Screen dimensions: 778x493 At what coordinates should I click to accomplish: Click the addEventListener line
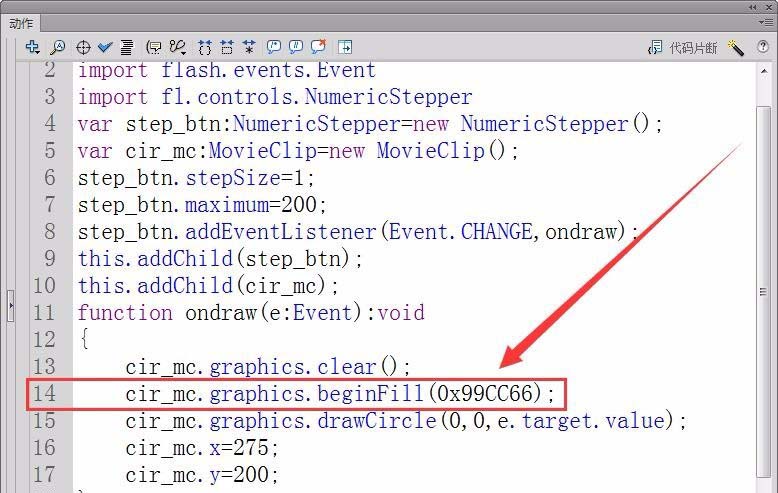tap(357, 232)
